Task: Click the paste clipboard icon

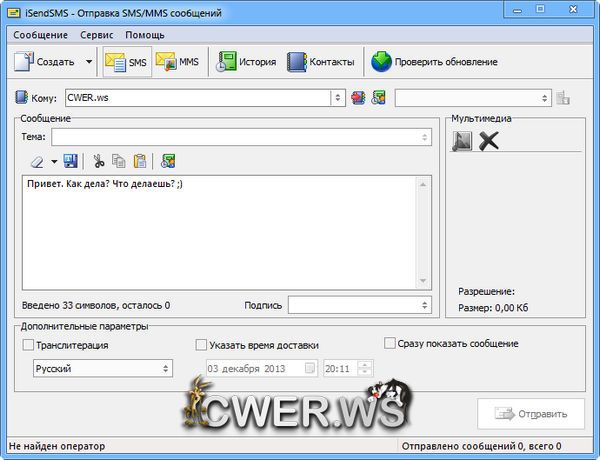Action: click(x=140, y=160)
